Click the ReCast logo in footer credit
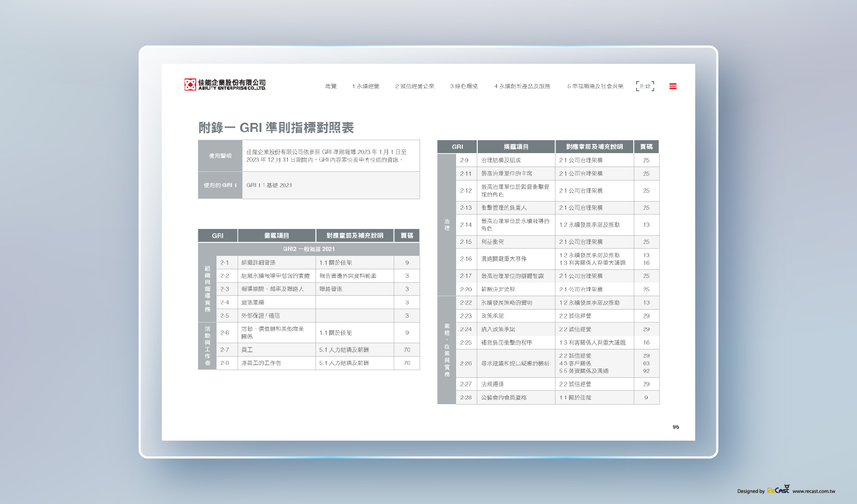 [x=778, y=490]
